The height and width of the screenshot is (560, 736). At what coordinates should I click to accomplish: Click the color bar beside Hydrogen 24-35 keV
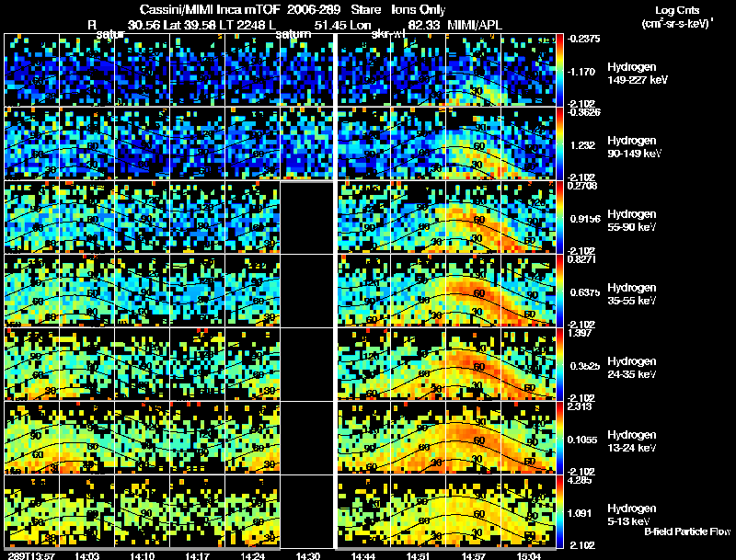coord(559,364)
